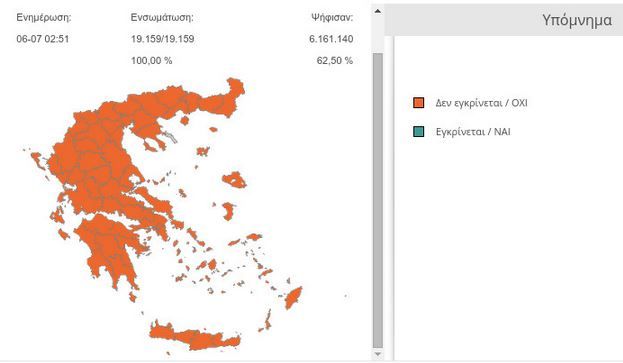Click the Ψήφισαν voters count 6.161.140

[331, 39]
